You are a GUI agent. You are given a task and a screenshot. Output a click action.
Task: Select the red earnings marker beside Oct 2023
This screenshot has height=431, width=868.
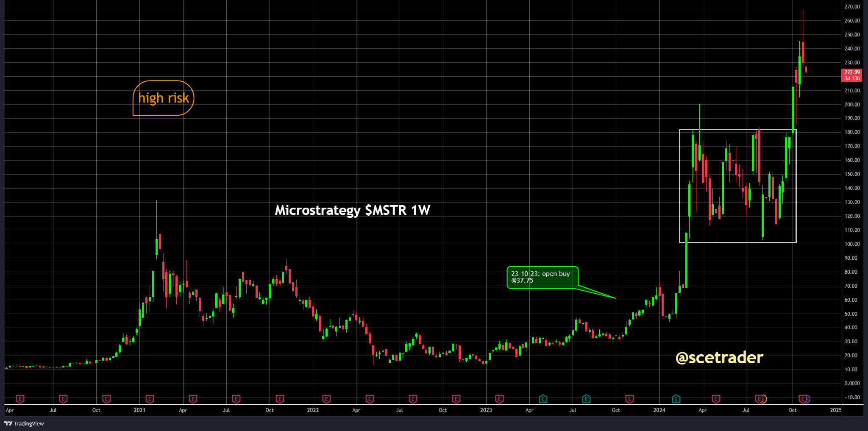coord(629,399)
